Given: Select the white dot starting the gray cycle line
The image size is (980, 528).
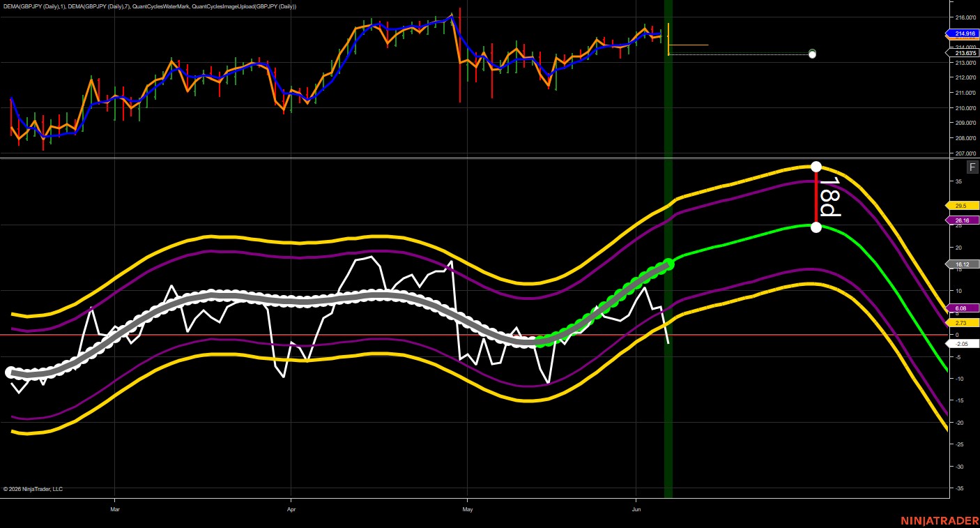Looking at the screenshot, I should pyautogui.click(x=10, y=372).
